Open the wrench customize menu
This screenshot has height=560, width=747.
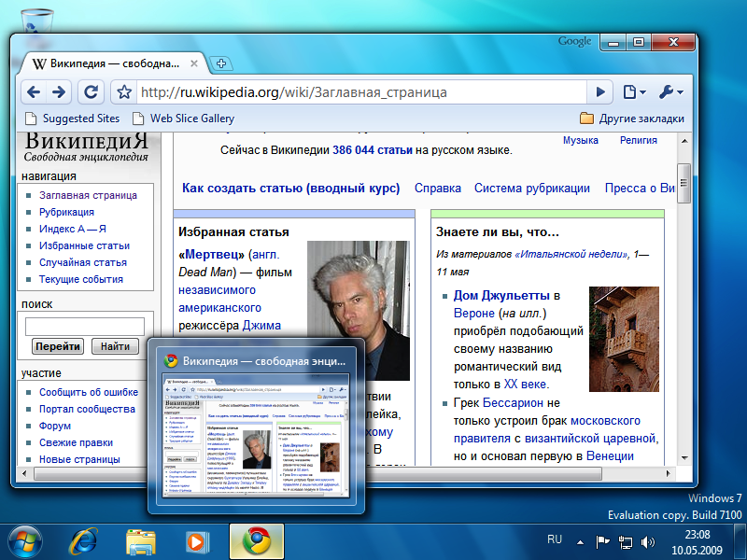click(671, 91)
